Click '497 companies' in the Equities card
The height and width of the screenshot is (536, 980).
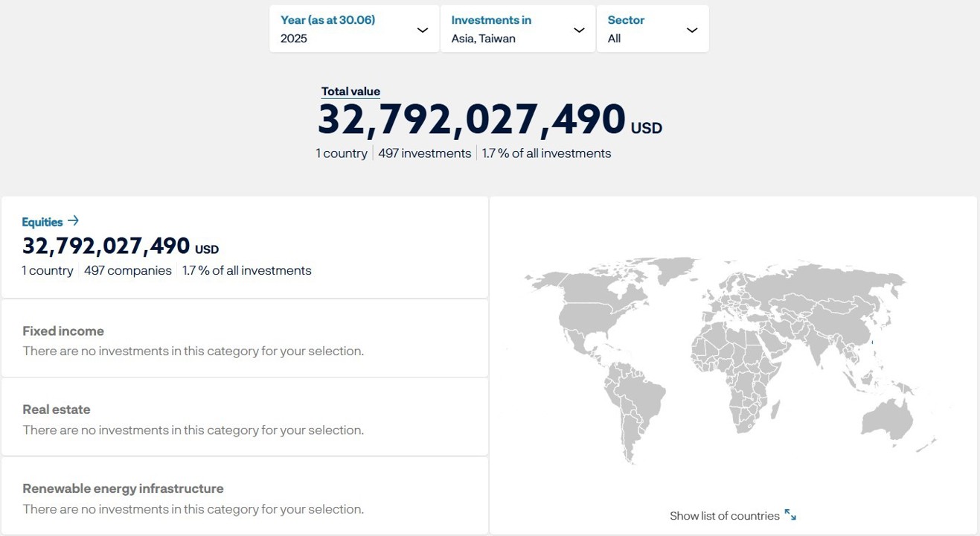[128, 271]
